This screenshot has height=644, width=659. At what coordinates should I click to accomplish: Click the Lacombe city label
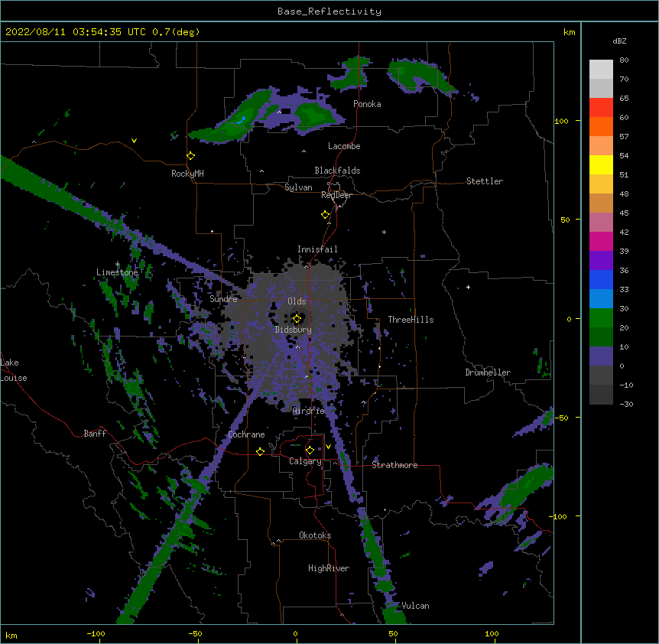(x=344, y=146)
